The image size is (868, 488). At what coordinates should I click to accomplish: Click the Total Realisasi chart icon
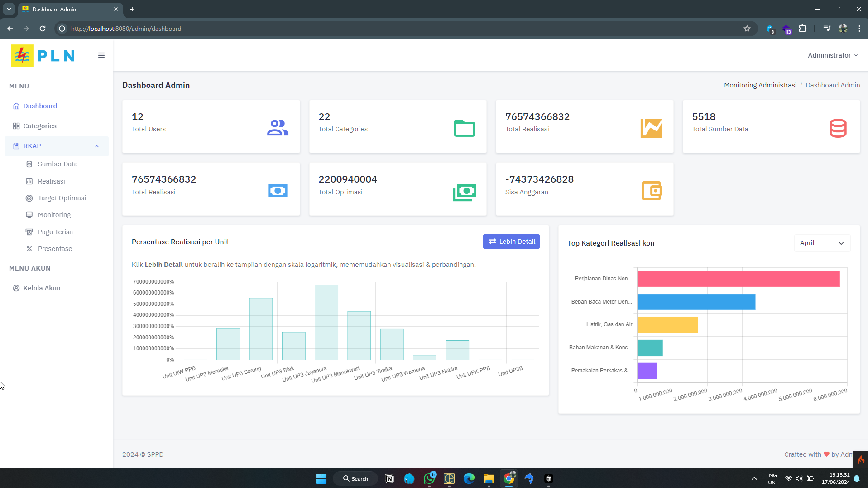coord(651,128)
